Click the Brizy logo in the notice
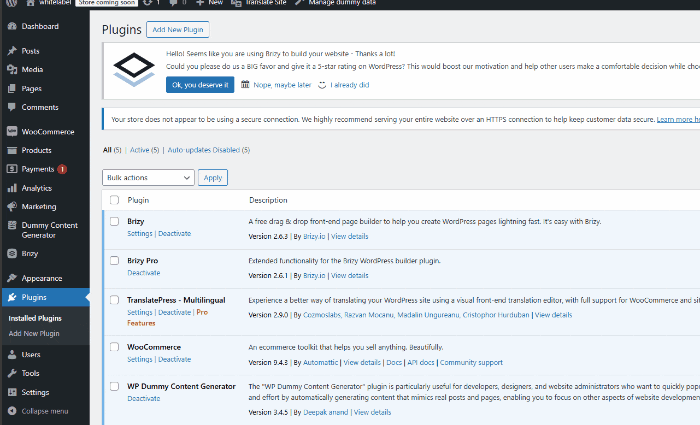700x425 pixels. tap(133, 68)
